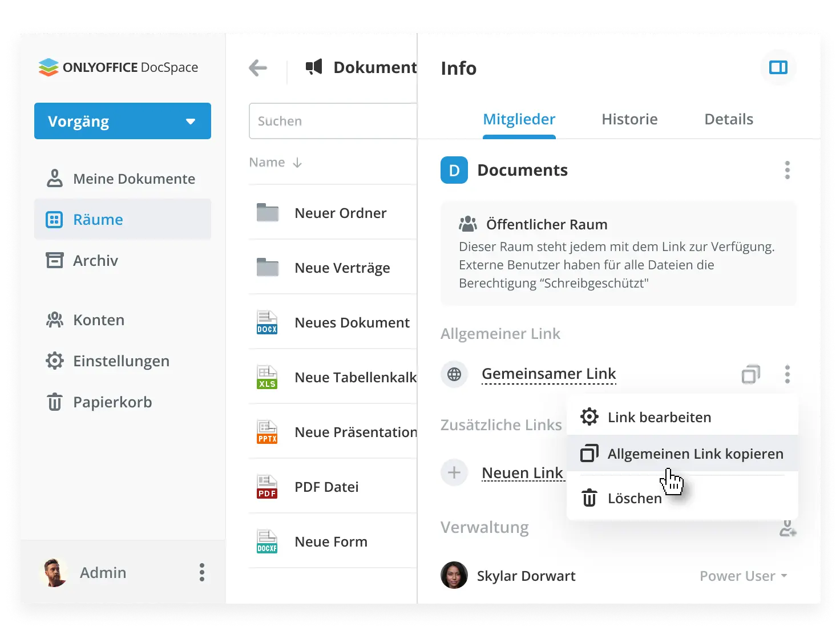Copy Gemeinsamer Link using the copy icon

pos(751,374)
